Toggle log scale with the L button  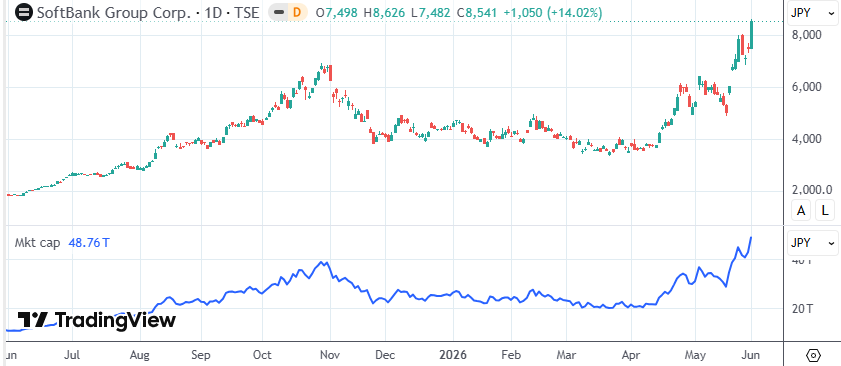pos(825,211)
